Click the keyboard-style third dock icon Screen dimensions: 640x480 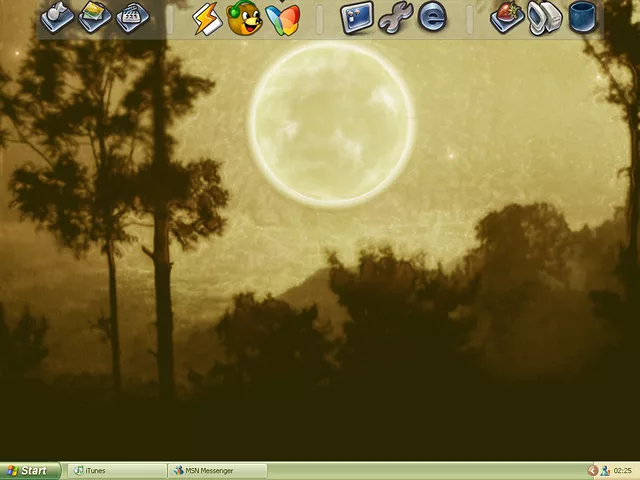click(132, 17)
